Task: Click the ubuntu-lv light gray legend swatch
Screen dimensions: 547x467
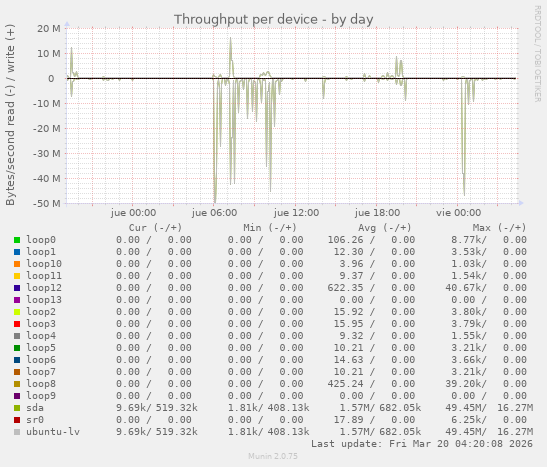Action: [17, 432]
